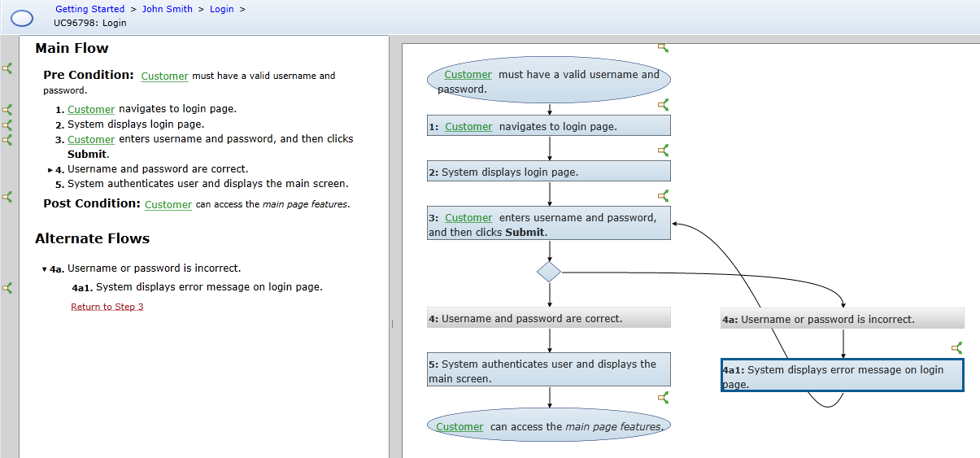Click the Return to Step 3 link
980x458 pixels.
[x=107, y=307]
